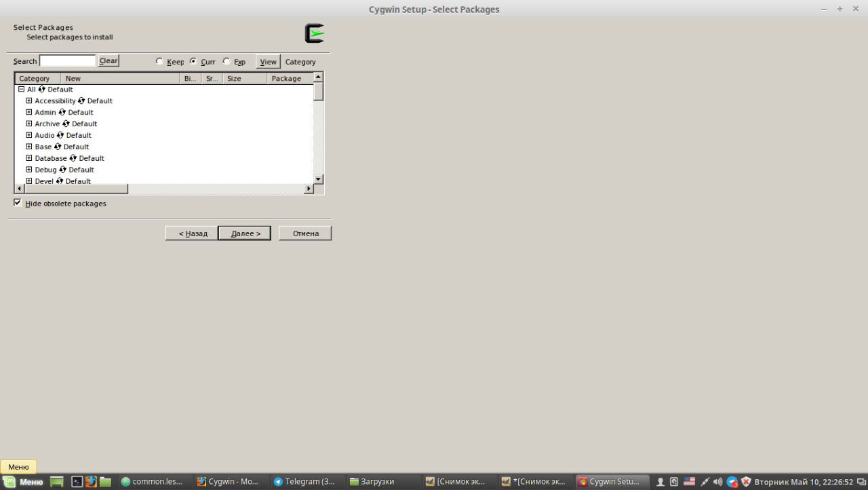Image resolution: width=868 pixels, height=490 pixels.
Task: Cycle the Debug category install action
Action: (x=63, y=170)
